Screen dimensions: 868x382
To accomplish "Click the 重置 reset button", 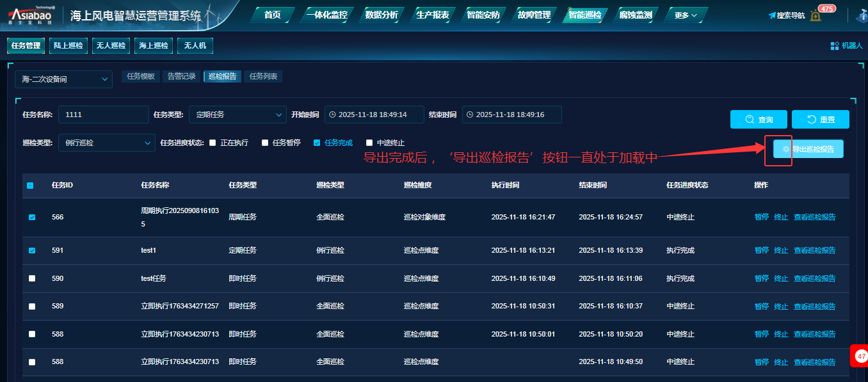I will coord(820,120).
